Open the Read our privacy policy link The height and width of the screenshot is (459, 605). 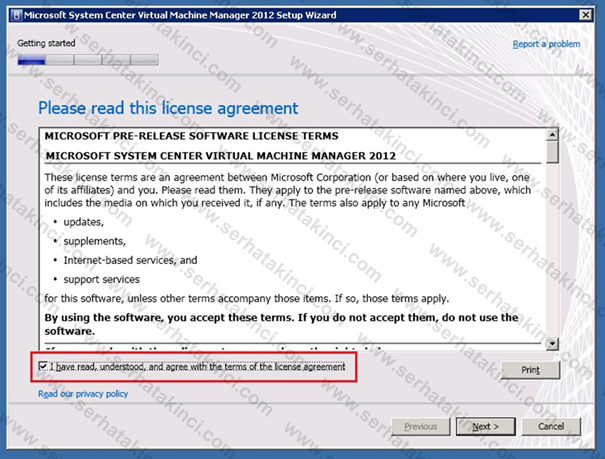[x=83, y=394]
